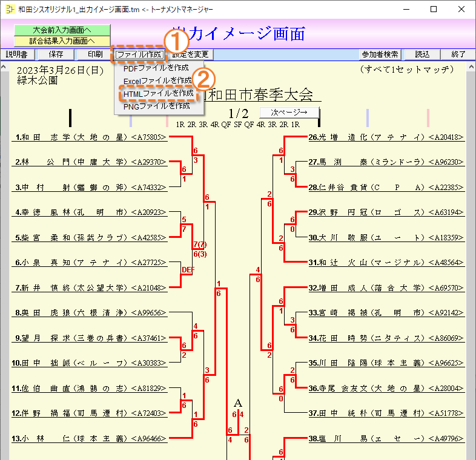The width and height of the screenshot is (476, 460).
Task: Click player 34.花田 時勢 entry
Action: (x=386, y=338)
